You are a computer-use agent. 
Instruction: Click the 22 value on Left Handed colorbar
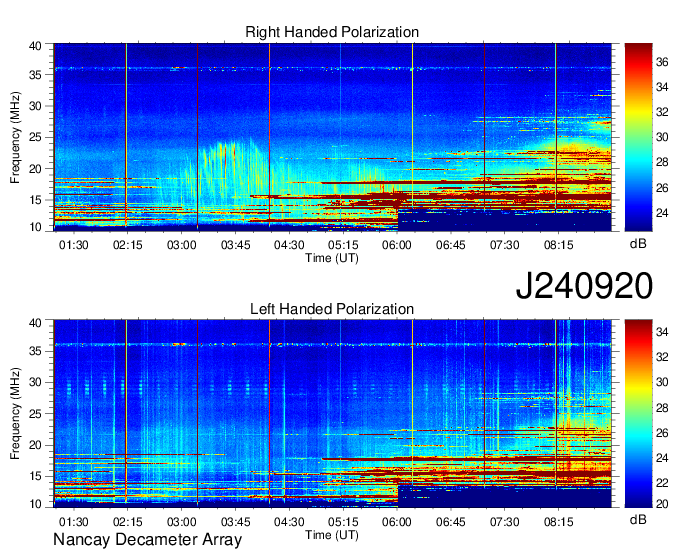[662, 483]
